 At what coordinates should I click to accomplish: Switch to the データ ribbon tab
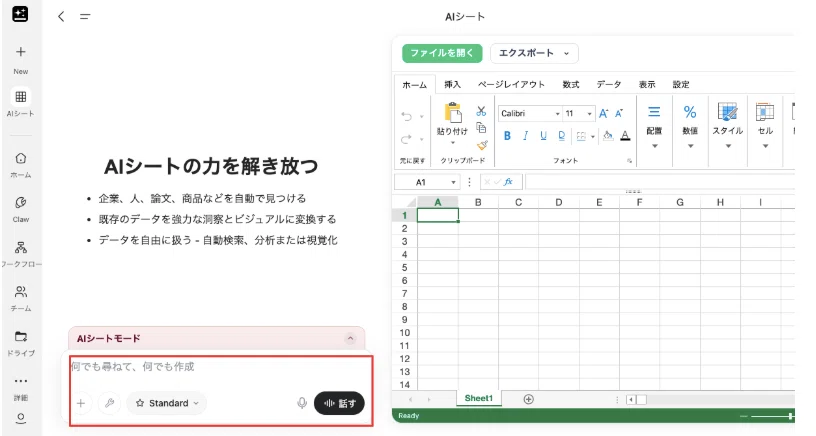click(x=608, y=85)
